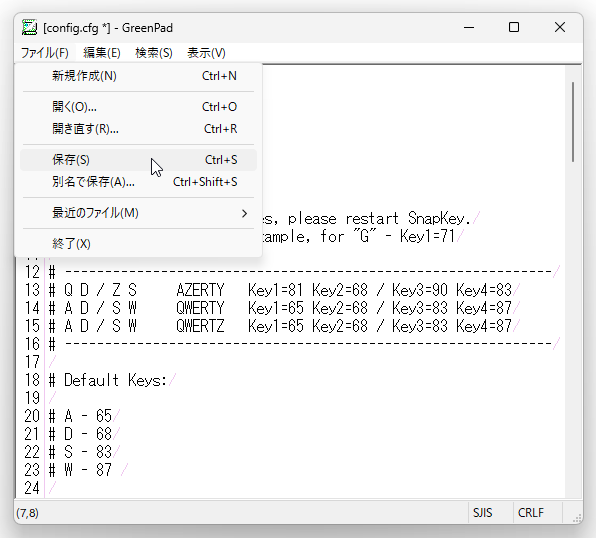Select 開き直す(R)... menu entry
The image size is (596, 538).
point(138,129)
